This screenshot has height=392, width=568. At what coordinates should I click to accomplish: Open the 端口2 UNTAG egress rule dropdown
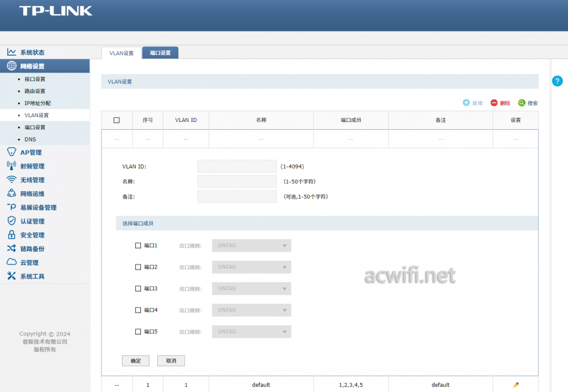click(251, 267)
